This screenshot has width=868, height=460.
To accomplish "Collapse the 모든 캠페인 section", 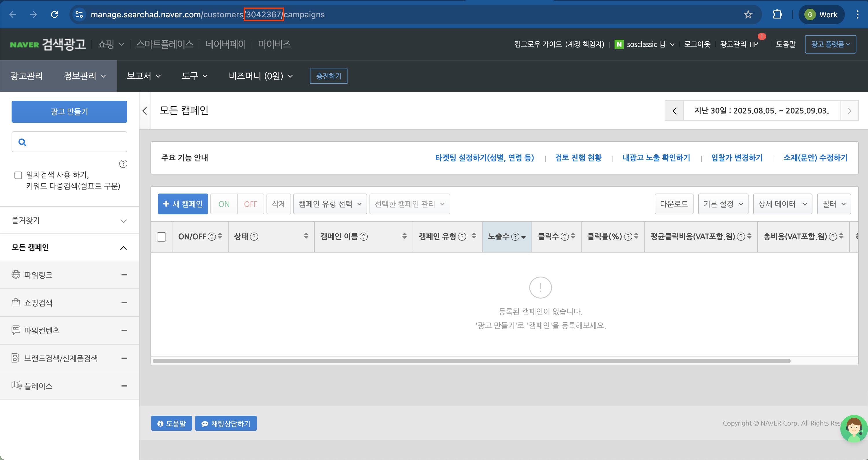I will (x=123, y=248).
